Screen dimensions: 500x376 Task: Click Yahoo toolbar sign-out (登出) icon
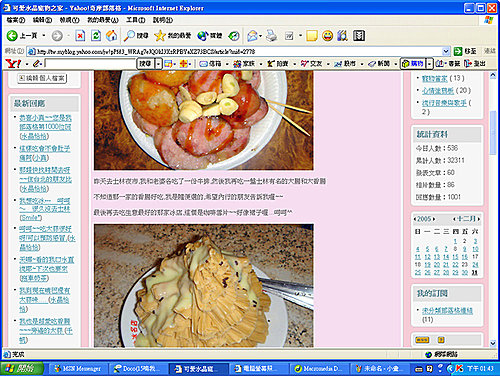[475, 63]
